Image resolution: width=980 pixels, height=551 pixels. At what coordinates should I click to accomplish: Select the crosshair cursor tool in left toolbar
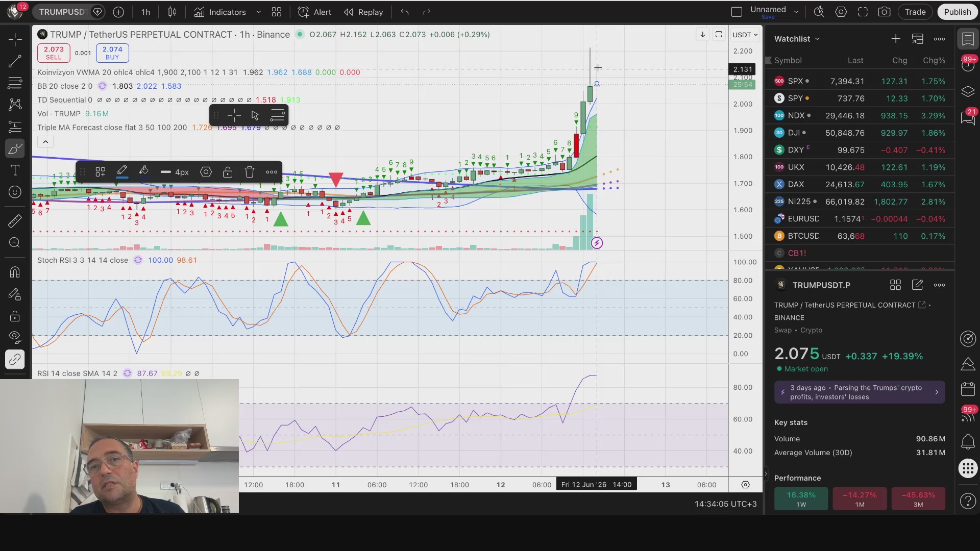(15, 39)
